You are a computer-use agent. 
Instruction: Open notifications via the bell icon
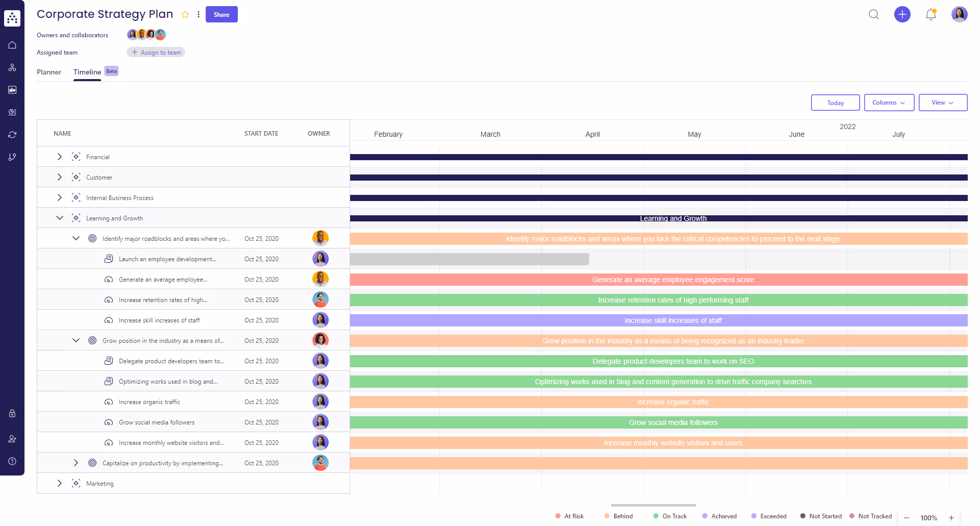point(930,15)
